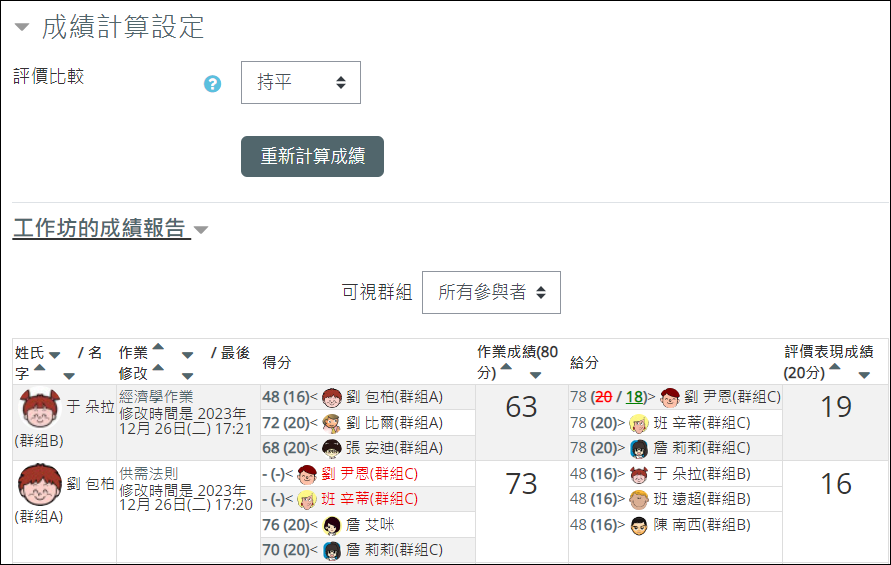The height and width of the screenshot is (565, 891).
Task: Click 詹 艾咪 avatar icon
Action: (332, 526)
